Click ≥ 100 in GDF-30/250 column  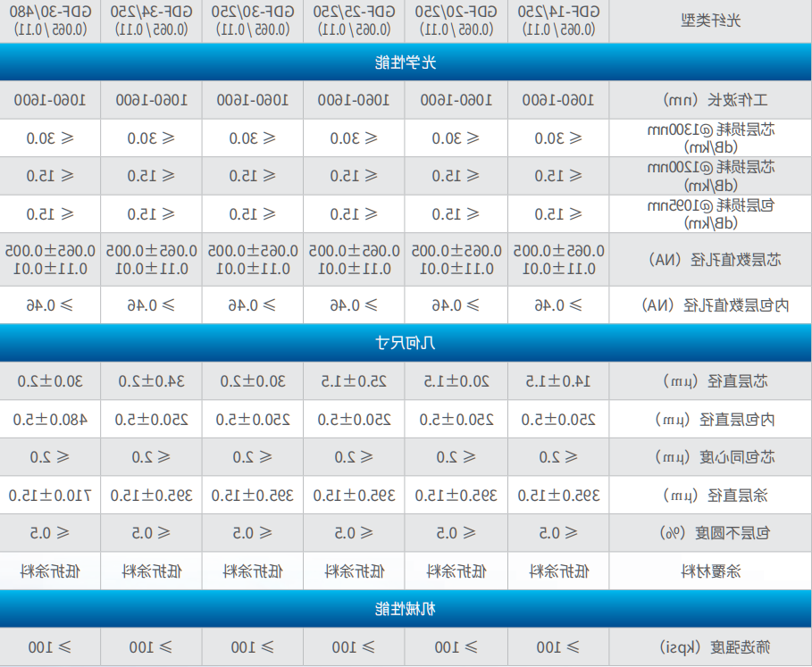coord(253,646)
